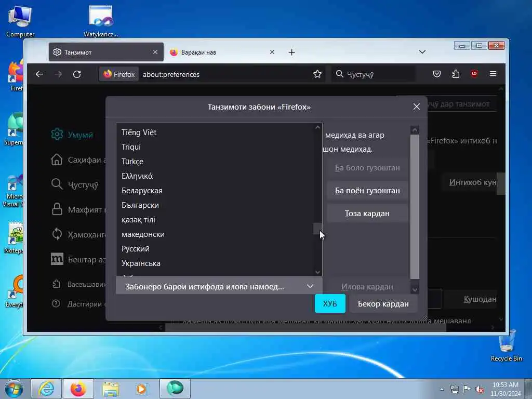Click the red uBlock Origin shield icon
532x399 pixels.
[474, 73]
